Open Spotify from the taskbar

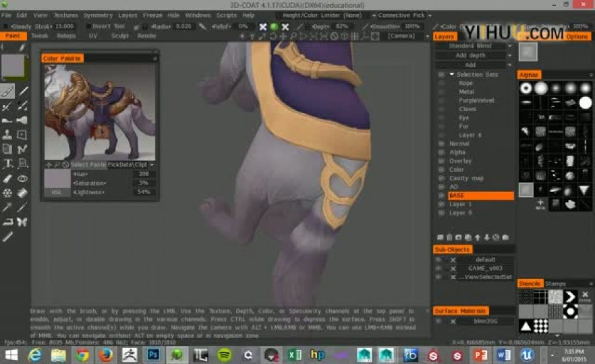(x=224, y=355)
